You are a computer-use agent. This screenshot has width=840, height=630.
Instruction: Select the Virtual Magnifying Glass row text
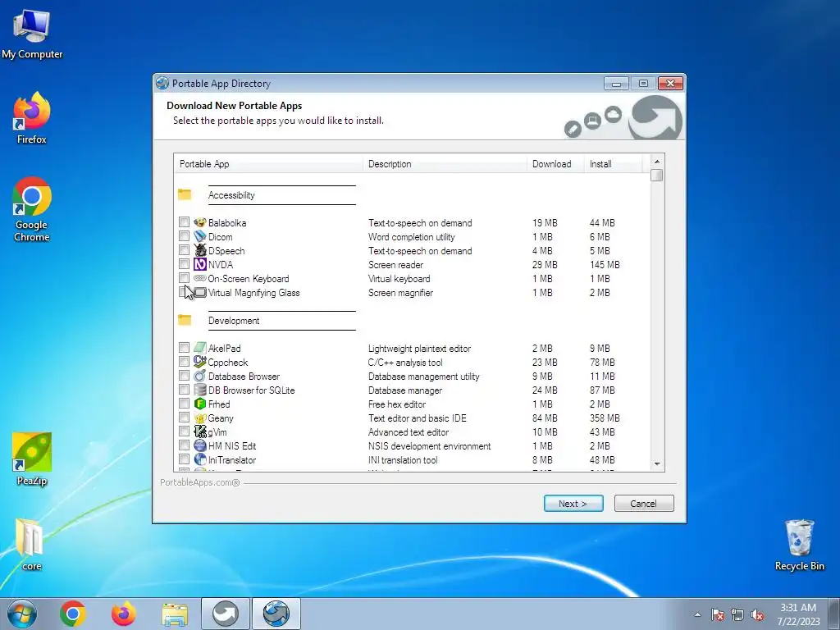tap(253, 293)
